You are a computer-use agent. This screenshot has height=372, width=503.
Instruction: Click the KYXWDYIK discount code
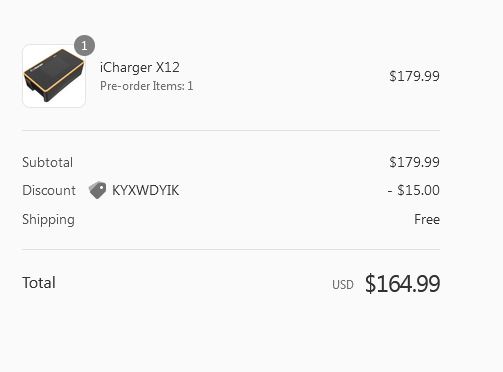point(145,190)
